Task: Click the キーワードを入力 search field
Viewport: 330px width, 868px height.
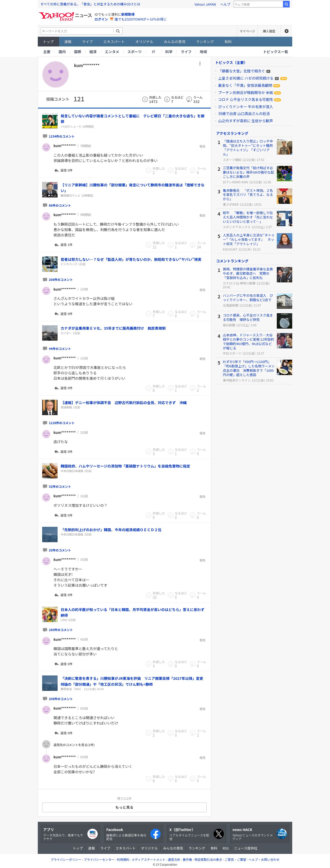Action: pyautogui.click(x=77, y=31)
